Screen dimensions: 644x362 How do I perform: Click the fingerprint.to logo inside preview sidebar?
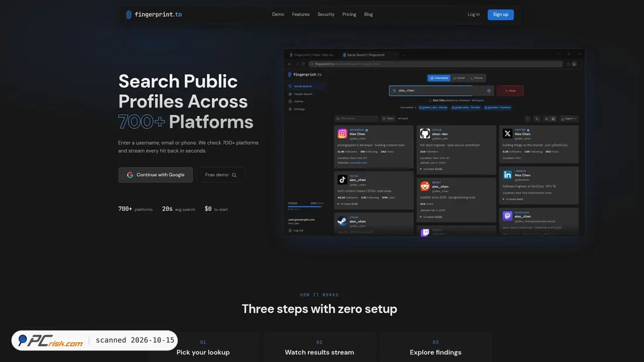click(x=305, y=75)
